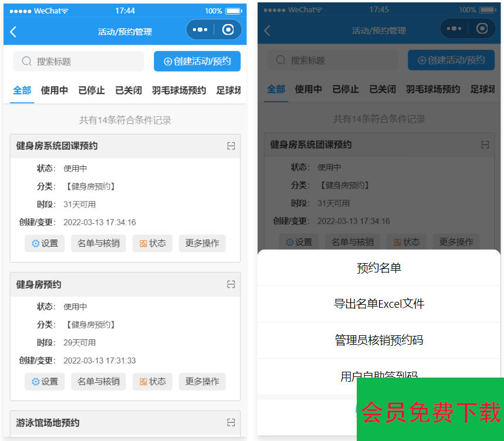Close mini program using the left screen's circle icon
504x441 pixels.
(x=228, y=30)
